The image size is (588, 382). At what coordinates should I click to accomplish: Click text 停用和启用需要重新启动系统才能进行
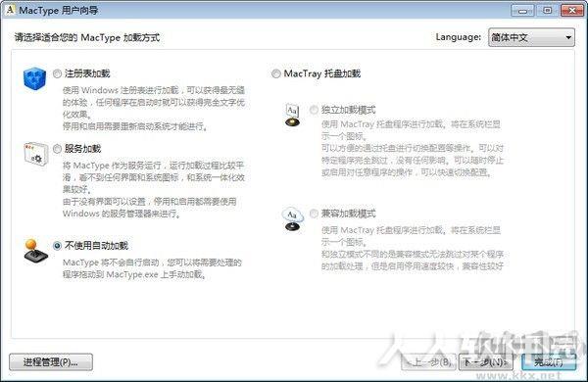pos(135,126)
